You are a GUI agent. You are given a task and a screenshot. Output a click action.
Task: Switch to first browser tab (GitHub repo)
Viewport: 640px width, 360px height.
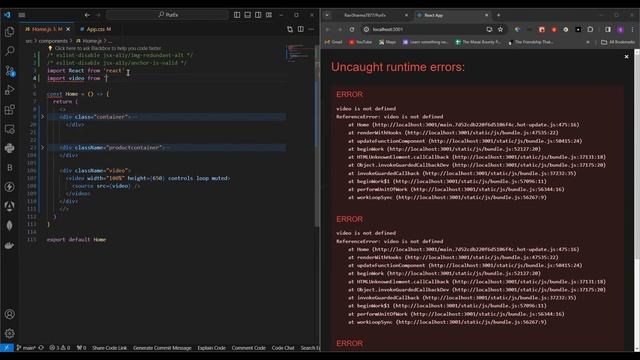pos(372,15)
